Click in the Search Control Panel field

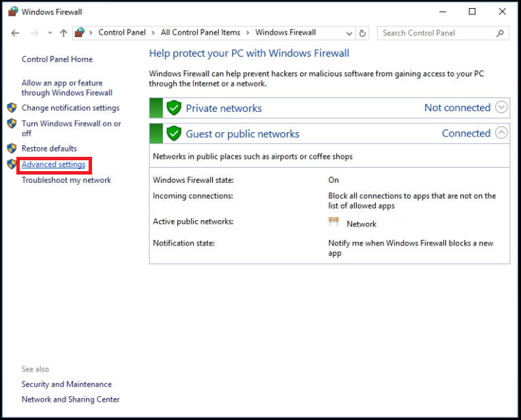tap(436, 33)
